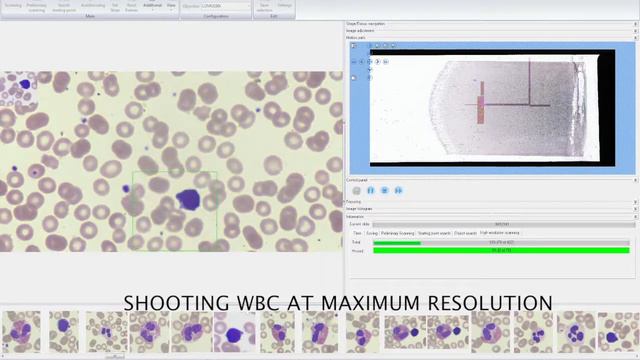Click the Current slide progress bar
Screen dimensions: 640x360
(x=504, y=224)
